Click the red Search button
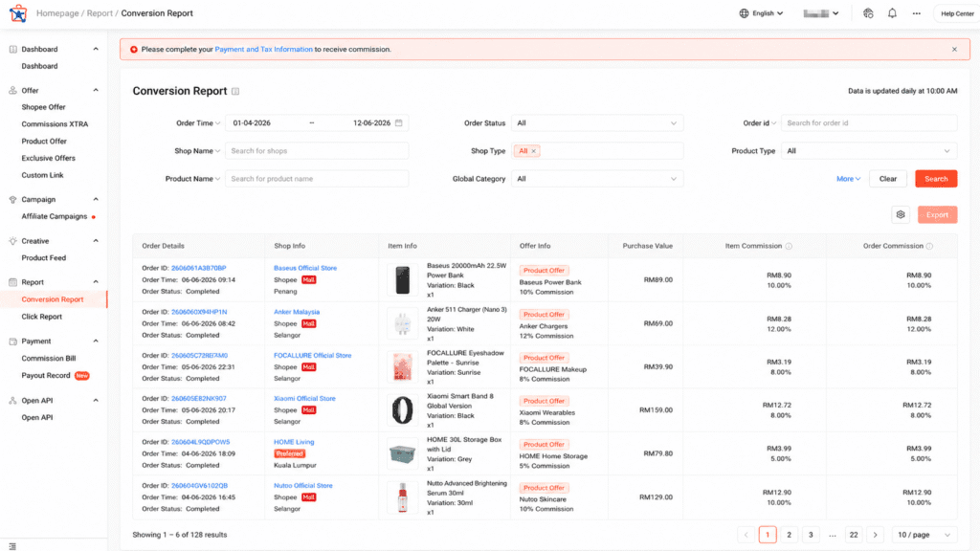The height and width of the screenshot is (551, 980). click(936, 179)
